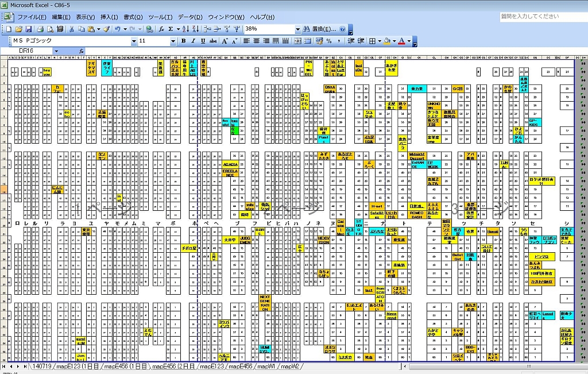
Task: Decrease indent
Action: click(x=351, y=41)
